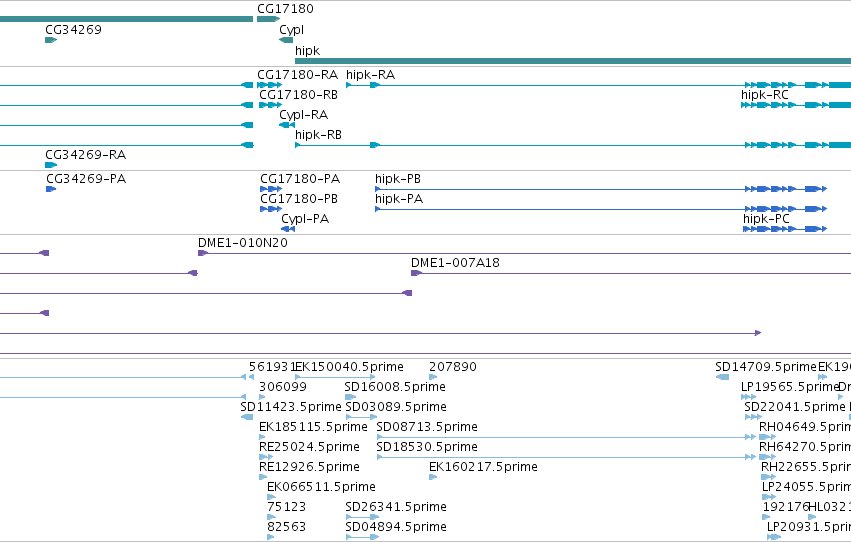Select the RH22655.5prime EST label
The image size is (851, 542).
coord(806,468)
